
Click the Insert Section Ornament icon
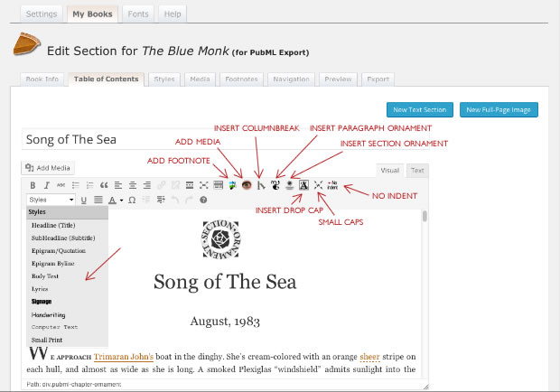(289, 185)
